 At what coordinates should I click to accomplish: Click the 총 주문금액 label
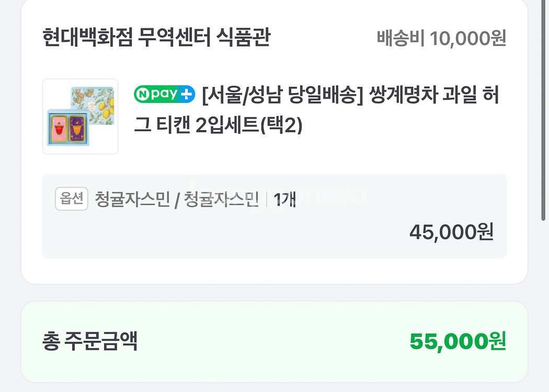pos(89,342)
